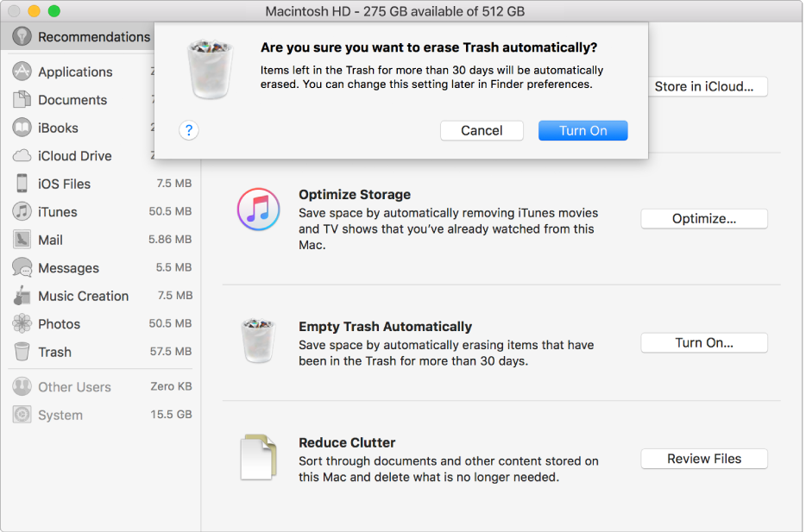
Task: Select Recommendations in the sidebar
Action: pyautogui.click(x=93, y=37)
